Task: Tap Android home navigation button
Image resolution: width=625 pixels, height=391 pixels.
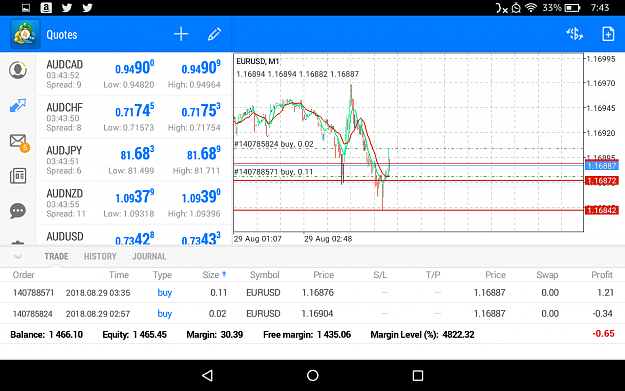Action: tap(312, 375)
